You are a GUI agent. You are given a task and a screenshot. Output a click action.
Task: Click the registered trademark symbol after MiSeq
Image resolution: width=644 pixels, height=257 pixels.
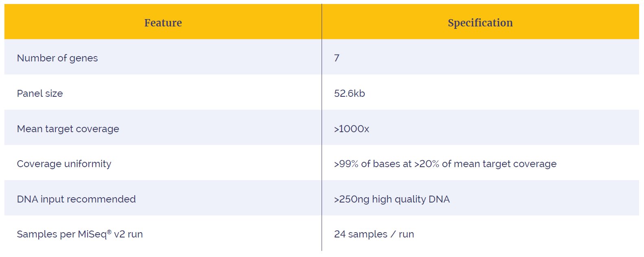point(109,232)
